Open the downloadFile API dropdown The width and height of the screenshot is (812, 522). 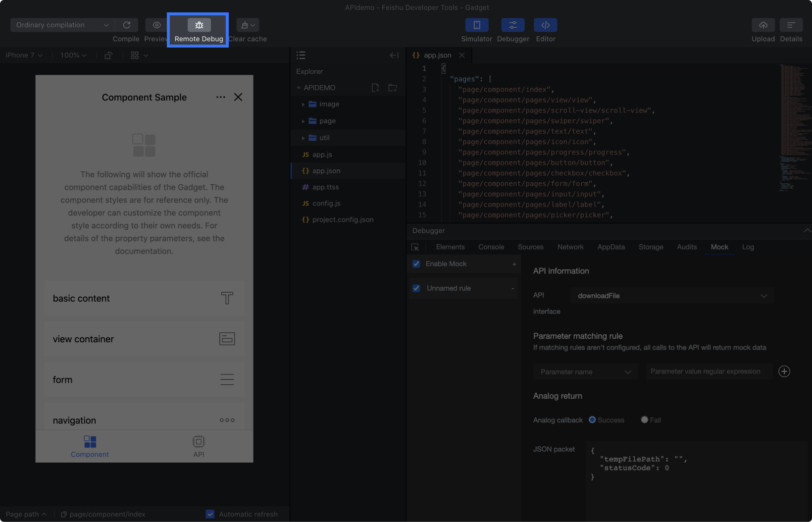(x=672, y=296)
